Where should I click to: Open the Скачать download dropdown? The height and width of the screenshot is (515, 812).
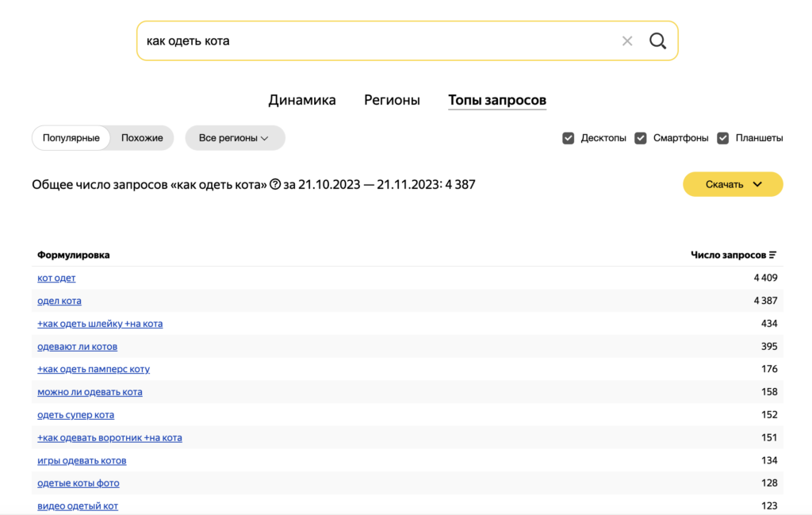[x=733, y=184]
